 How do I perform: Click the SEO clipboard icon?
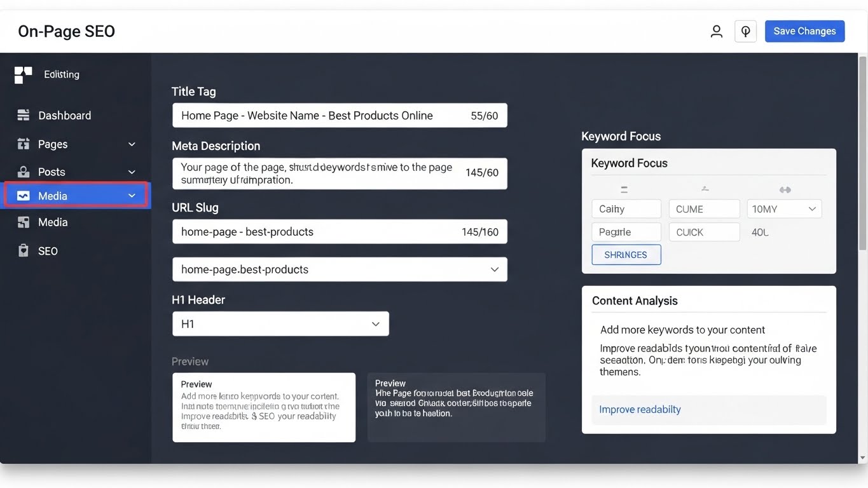tap(24, 251)
